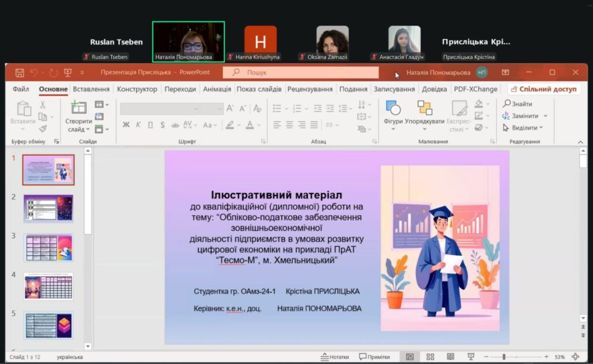This screenshot has height=364, width=593.
Task: Toggle Comments (Примітки) pane
Action: 374,356
